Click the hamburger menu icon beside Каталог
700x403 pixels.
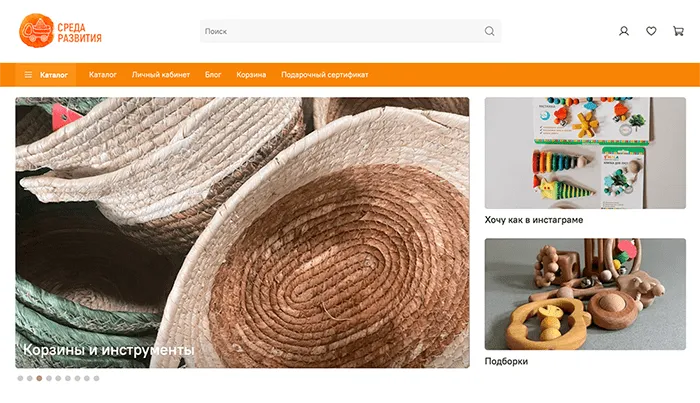click(28, 75)
